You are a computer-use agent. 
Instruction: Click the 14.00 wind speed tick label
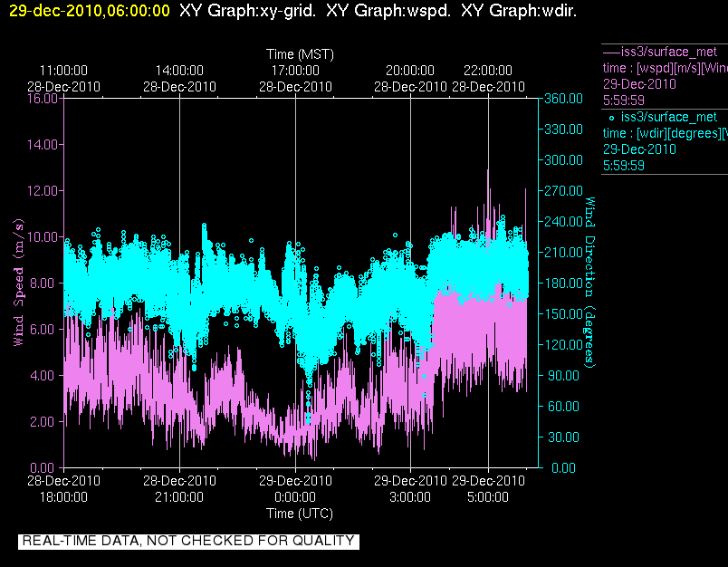[x=43, y=144]
